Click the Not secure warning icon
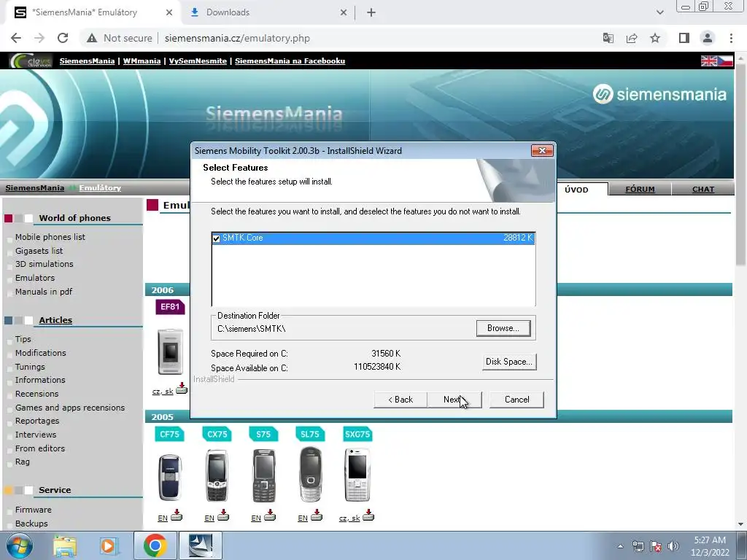 click(92, 38)
